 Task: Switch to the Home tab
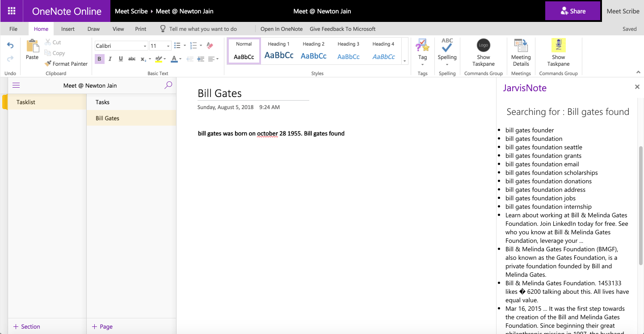coord(41,29)
